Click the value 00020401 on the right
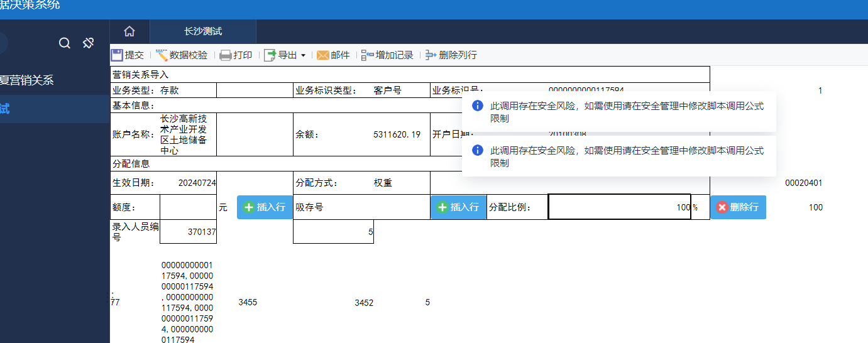Image resolution: width=868 pixels, height=343 pixels. pyautogui.click(x=804, y=183)
